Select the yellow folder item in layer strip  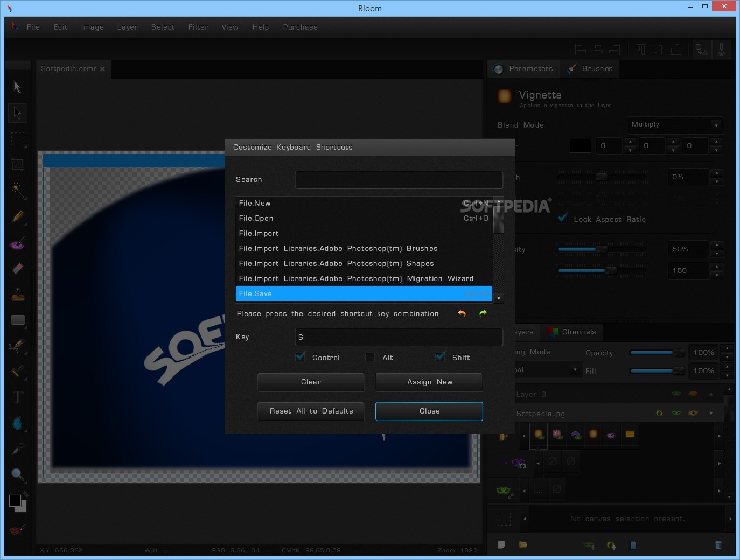[630, 434]
